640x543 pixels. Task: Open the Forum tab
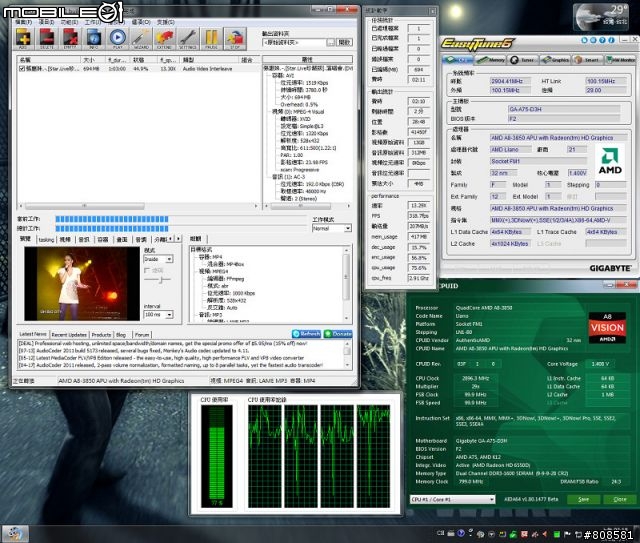tap(142, 334)
